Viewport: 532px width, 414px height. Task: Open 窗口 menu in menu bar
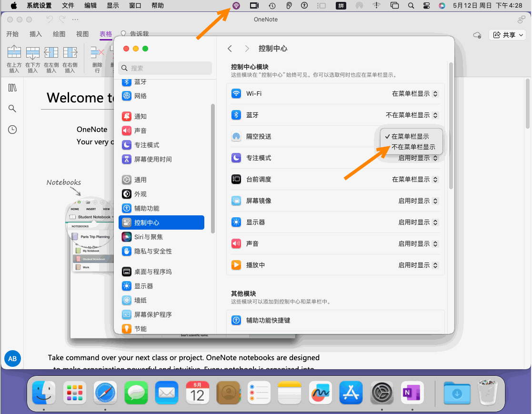pos(135,6)
